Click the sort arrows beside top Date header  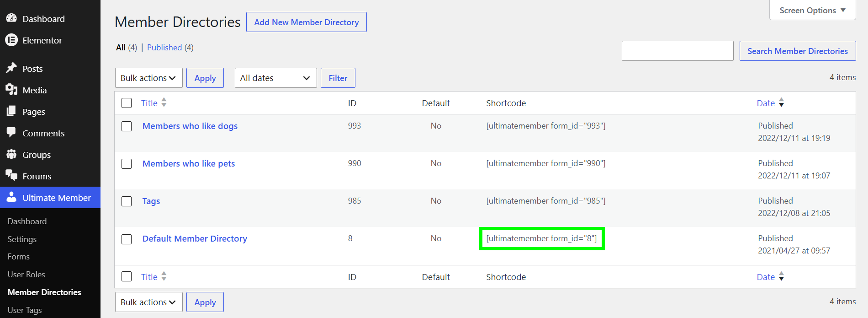[x=781, y=102]
